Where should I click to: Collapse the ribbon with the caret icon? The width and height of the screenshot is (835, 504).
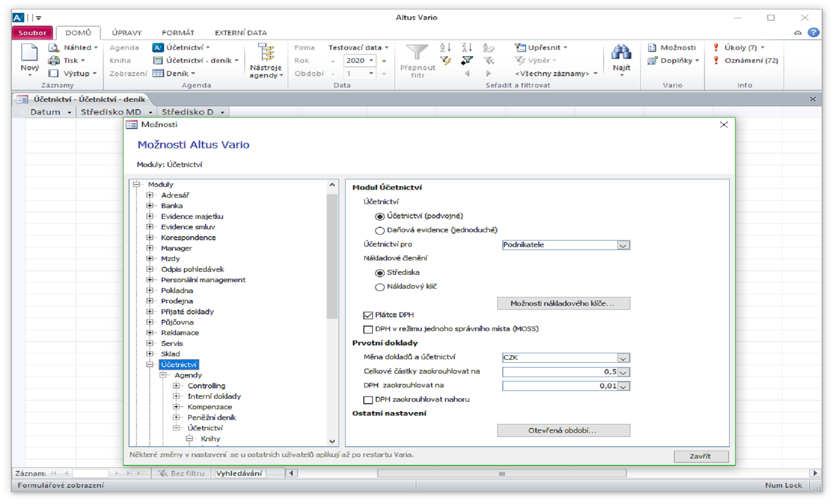(x=798, y=33)
